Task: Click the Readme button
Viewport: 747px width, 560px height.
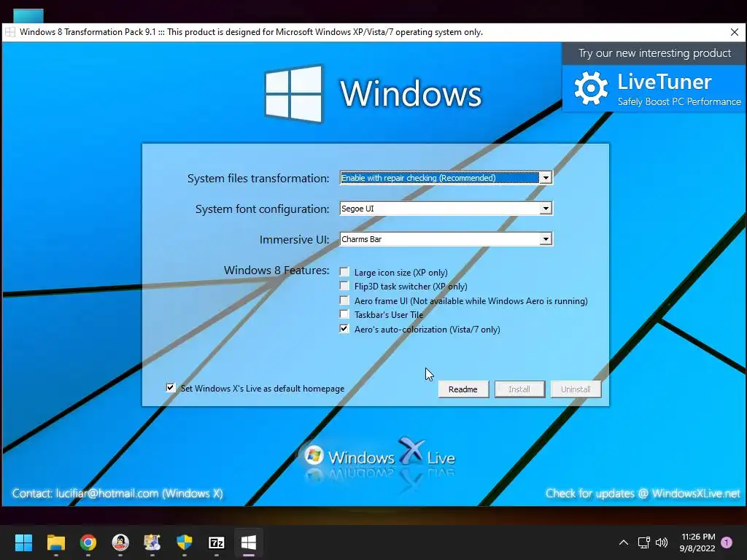Action: (x=463, y=389)
